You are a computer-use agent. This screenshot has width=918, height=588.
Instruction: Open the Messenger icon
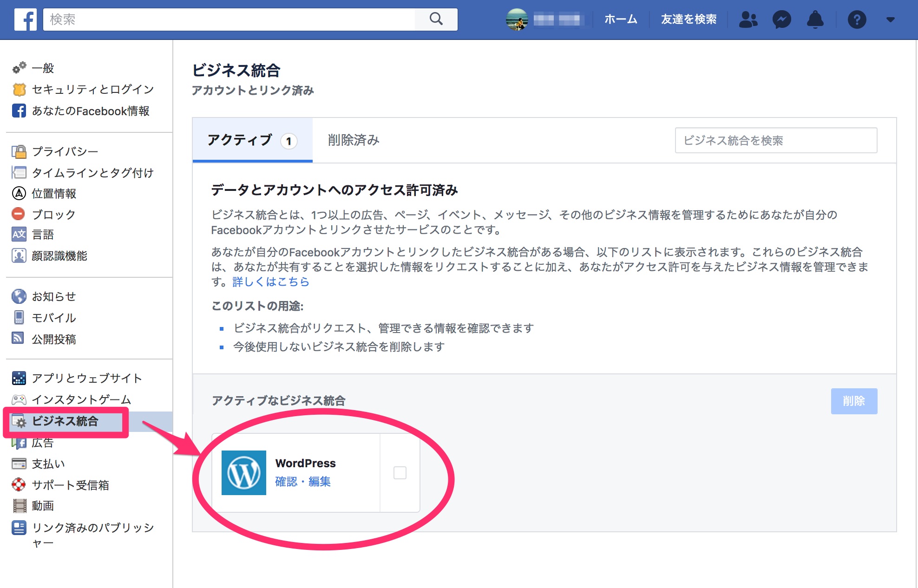pos(781,20)
